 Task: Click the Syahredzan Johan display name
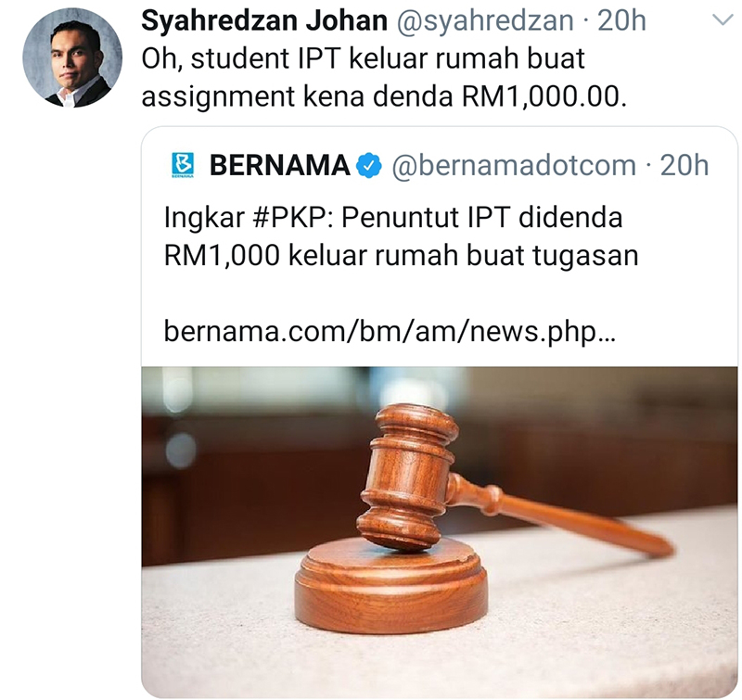point(264,20)
